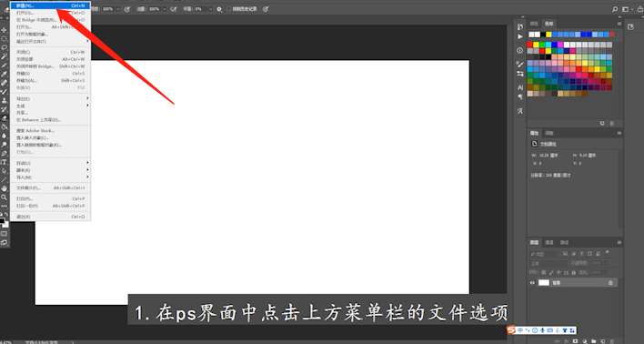Toggle Quick Mask mode button
This screenshot has width=644, height=344.
click(5, 233)
